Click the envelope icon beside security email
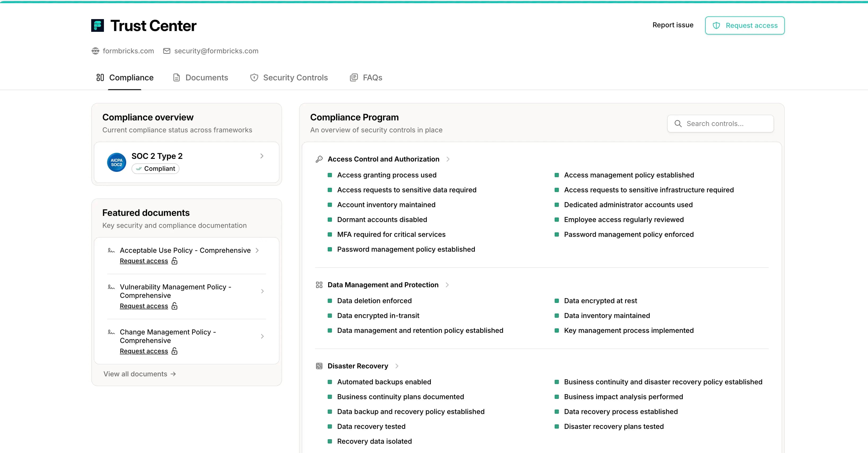Viewport: 868px width, 453px height. tap(166, 51)
